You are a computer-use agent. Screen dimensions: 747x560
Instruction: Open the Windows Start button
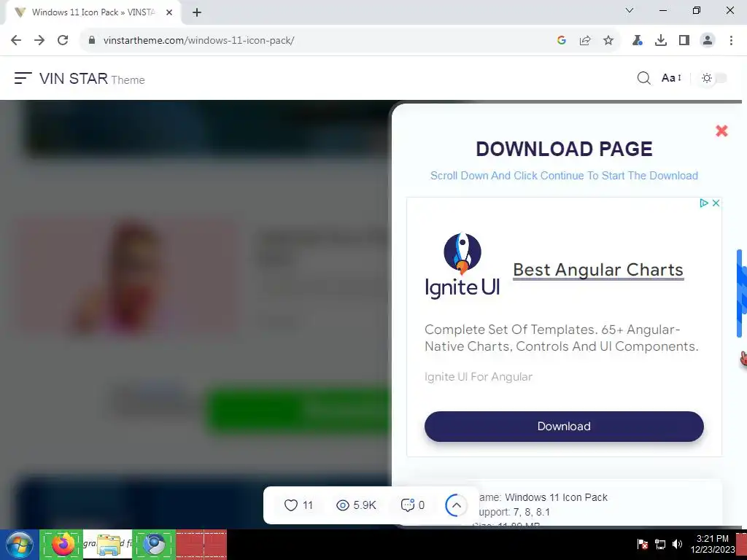(x=19, y=545)
